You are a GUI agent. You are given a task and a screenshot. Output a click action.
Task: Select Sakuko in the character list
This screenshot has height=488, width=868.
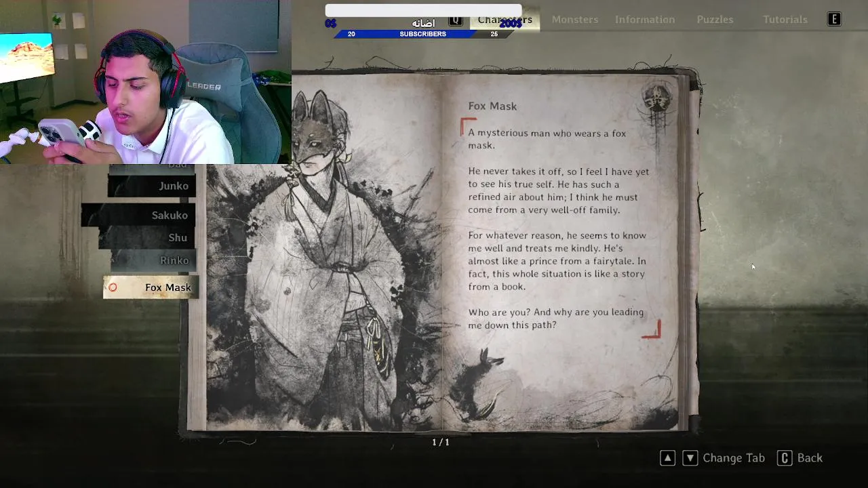[139, 216]
